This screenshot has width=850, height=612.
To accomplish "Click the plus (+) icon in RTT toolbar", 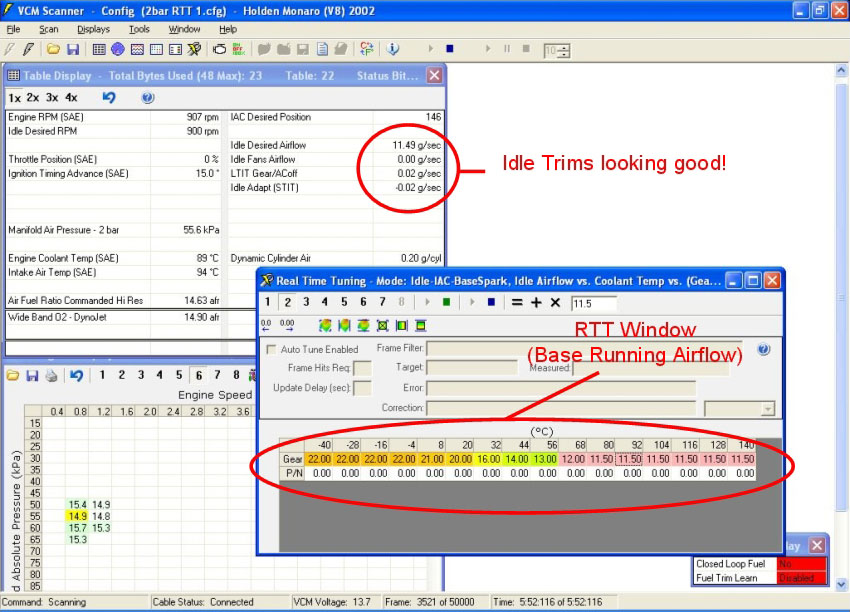I will point(536,302).
